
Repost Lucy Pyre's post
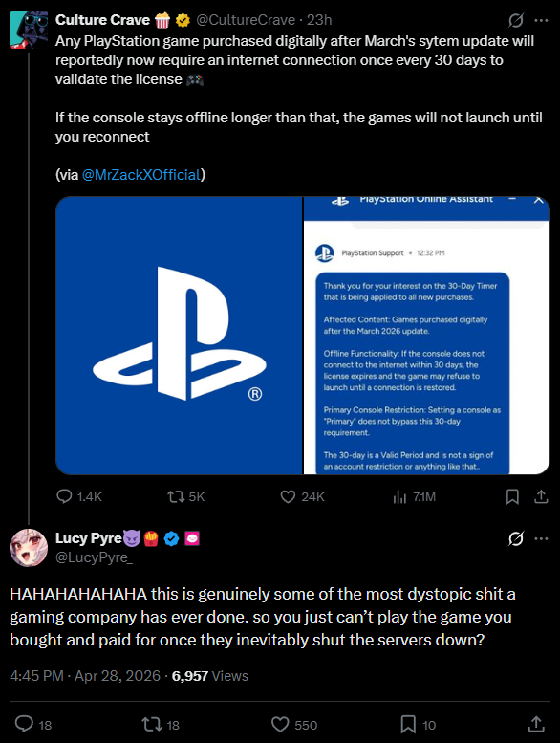(x=152, y=725)
